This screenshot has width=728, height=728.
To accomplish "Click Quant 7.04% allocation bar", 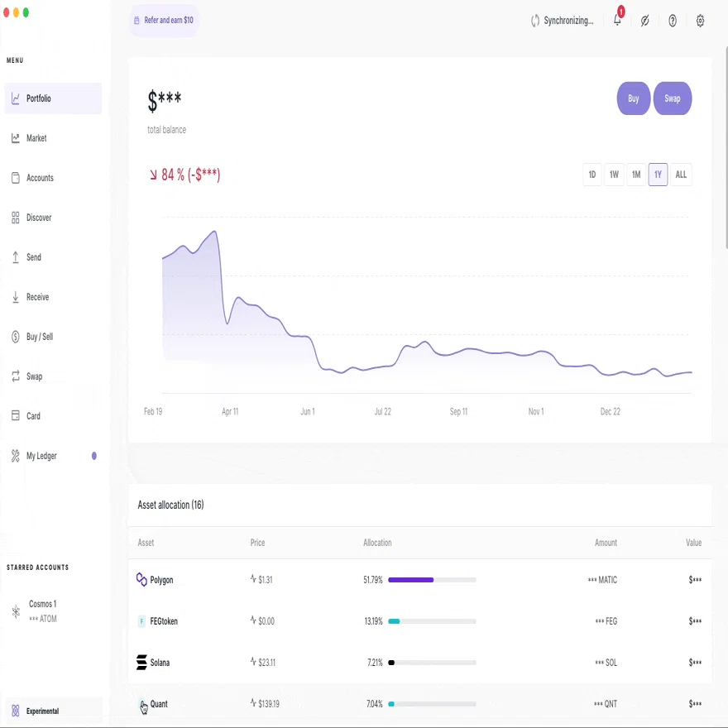I will coord(432,704).
